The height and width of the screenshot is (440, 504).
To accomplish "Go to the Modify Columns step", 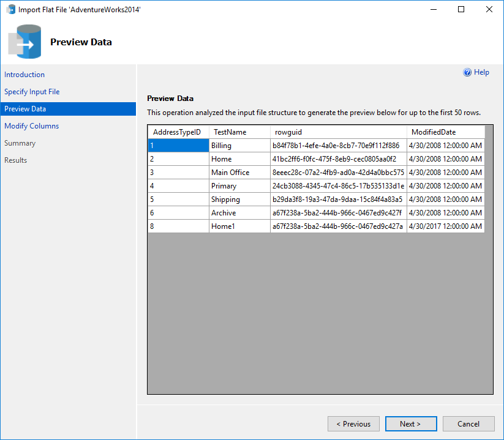I will (31, 125).
